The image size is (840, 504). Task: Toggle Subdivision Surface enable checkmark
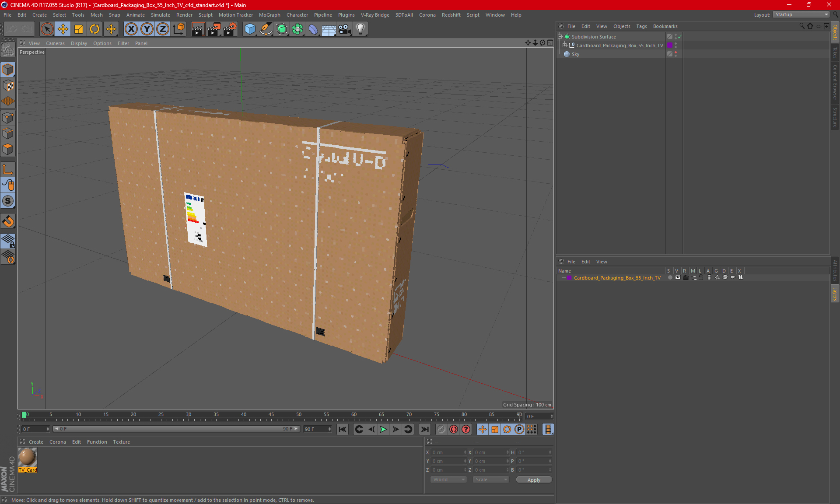click(679, 37)
